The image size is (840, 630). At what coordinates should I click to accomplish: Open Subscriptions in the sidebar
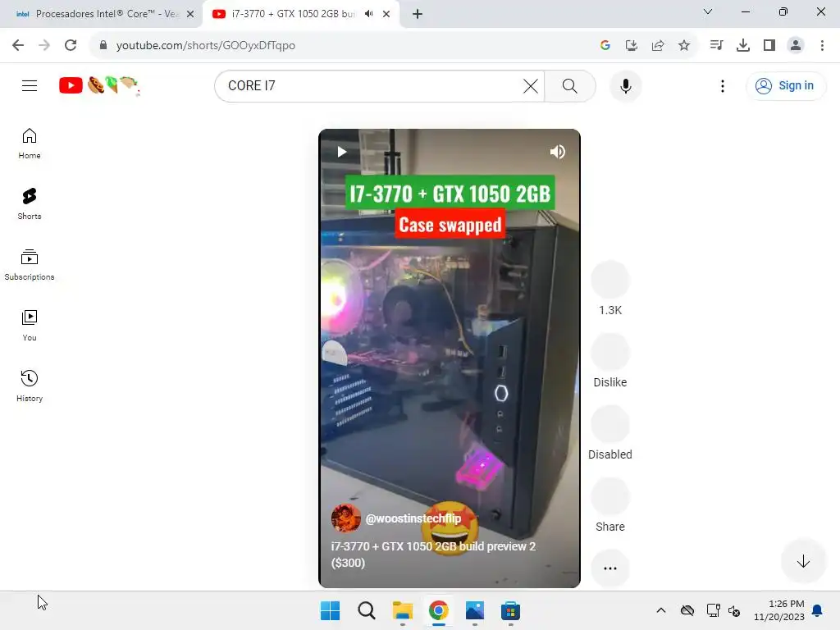30,265
